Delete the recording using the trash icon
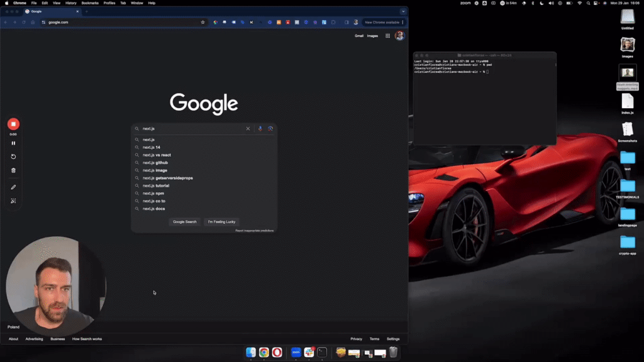Viewport: 644px width, 362px height. (13, 170)
